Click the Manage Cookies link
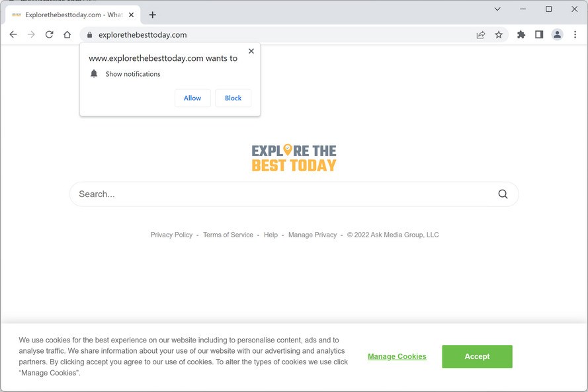Viewport: 588px width, 392px height. (397, 356)
